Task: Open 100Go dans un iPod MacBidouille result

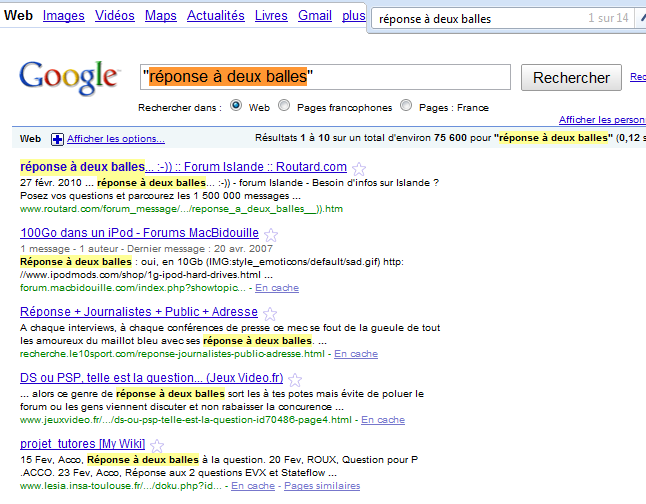Action: coord(139,233)
